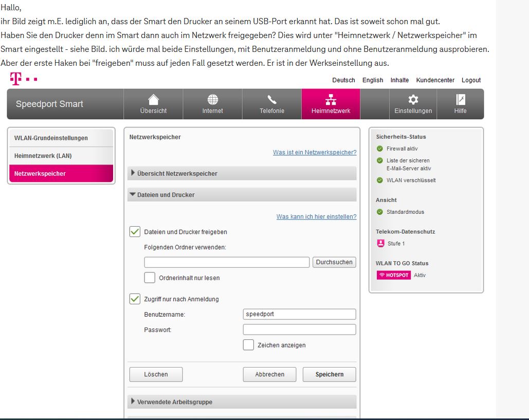Select Heimnetzwerk (LAN) in sidebar
The height and width of the screenshot is (420, 529).
(x=61, y=156)
